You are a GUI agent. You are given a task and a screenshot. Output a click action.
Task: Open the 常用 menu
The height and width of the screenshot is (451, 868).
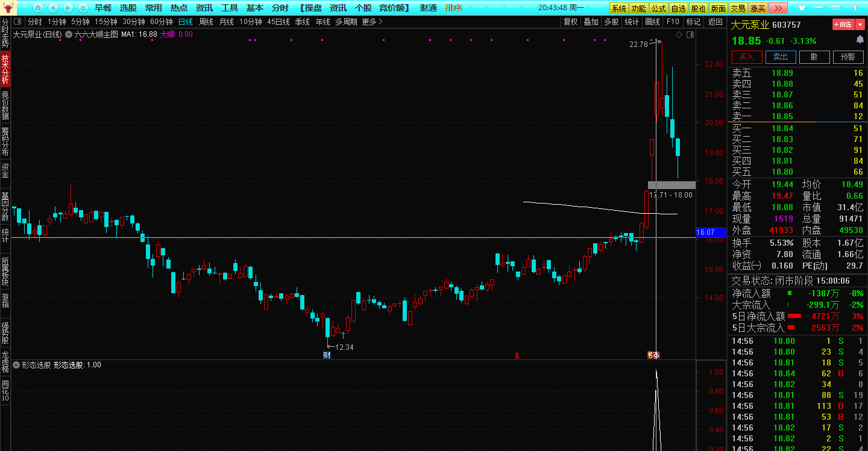point(154,8)
